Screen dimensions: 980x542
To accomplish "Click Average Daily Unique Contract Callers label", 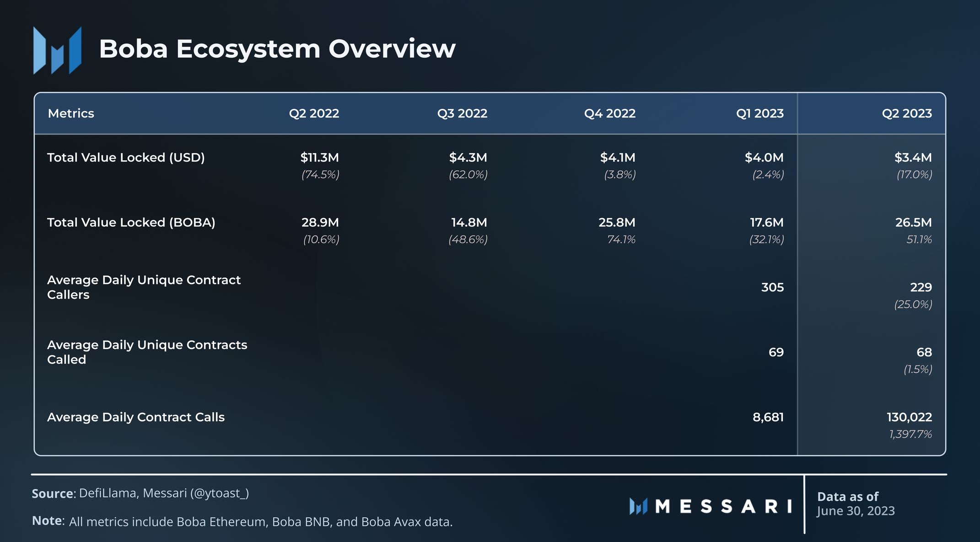I will tap(144, 287).
